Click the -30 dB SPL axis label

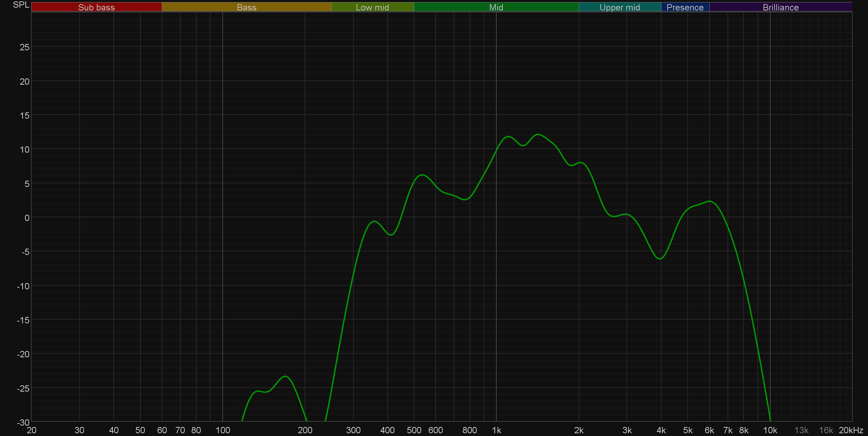pos(23,422)
